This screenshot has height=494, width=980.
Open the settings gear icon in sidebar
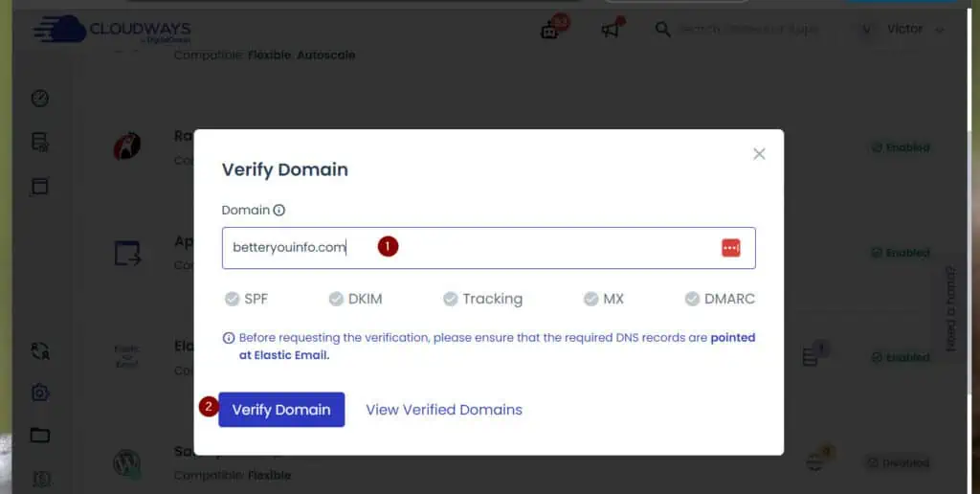tap(40, 393)
